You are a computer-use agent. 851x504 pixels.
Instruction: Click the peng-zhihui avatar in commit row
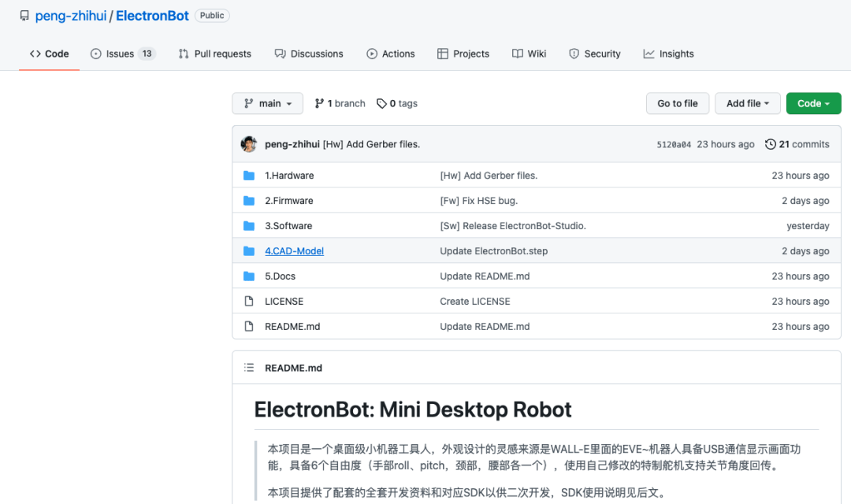pyautogui.click(x=249, y=144)
